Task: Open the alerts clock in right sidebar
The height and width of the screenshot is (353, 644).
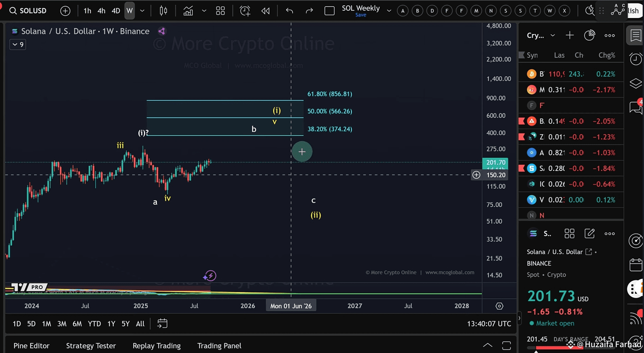Action: [635, 59]
